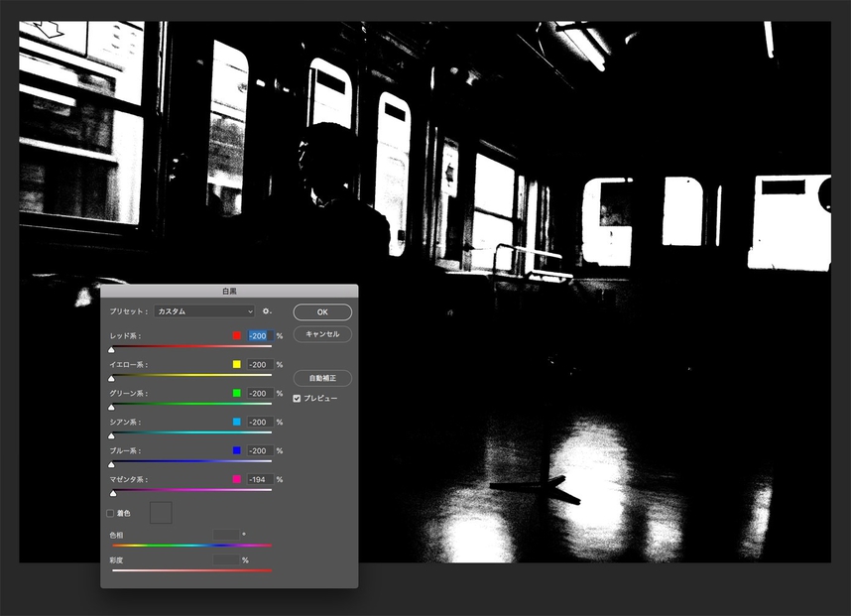Open the プリセット dropdown showing カスタム
Image resolution: width=851 pixels, height=616 pixels.
(204, 311)
